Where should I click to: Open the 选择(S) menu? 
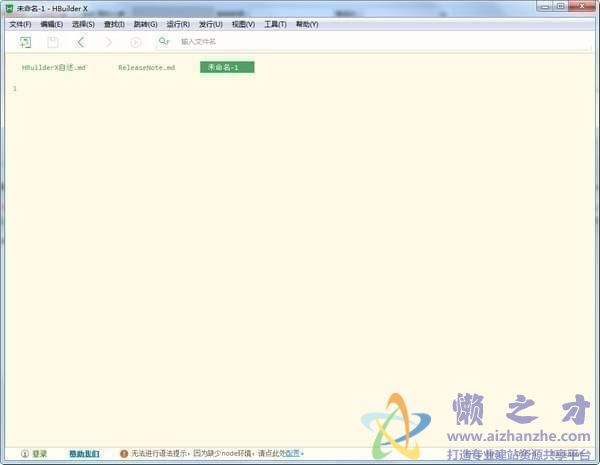tap(83, 24)
